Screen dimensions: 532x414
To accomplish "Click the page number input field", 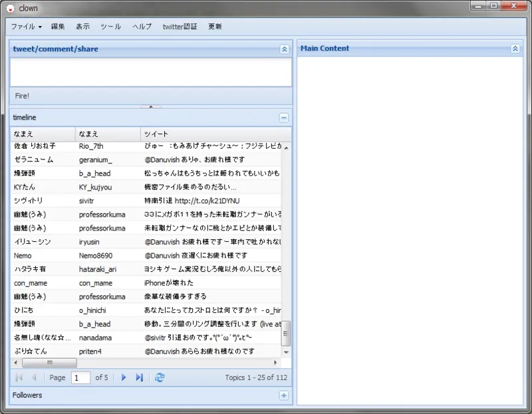I will (80, 377).
